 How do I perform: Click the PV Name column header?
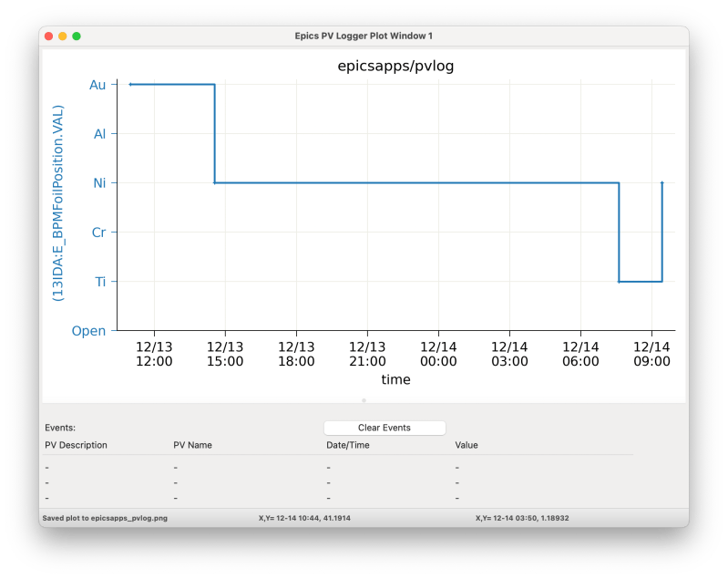coord(192,445)
